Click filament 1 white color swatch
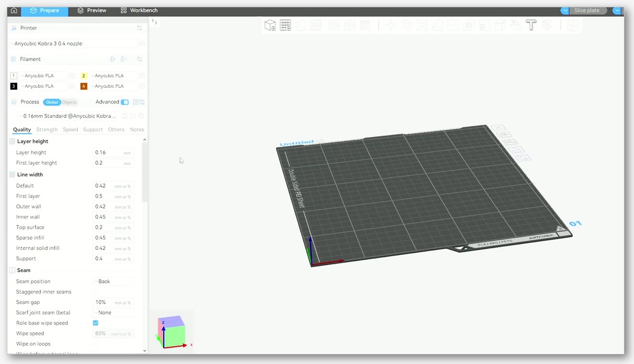Image resolution: width=634 pixels, height=364 pixels. [13, 76]
